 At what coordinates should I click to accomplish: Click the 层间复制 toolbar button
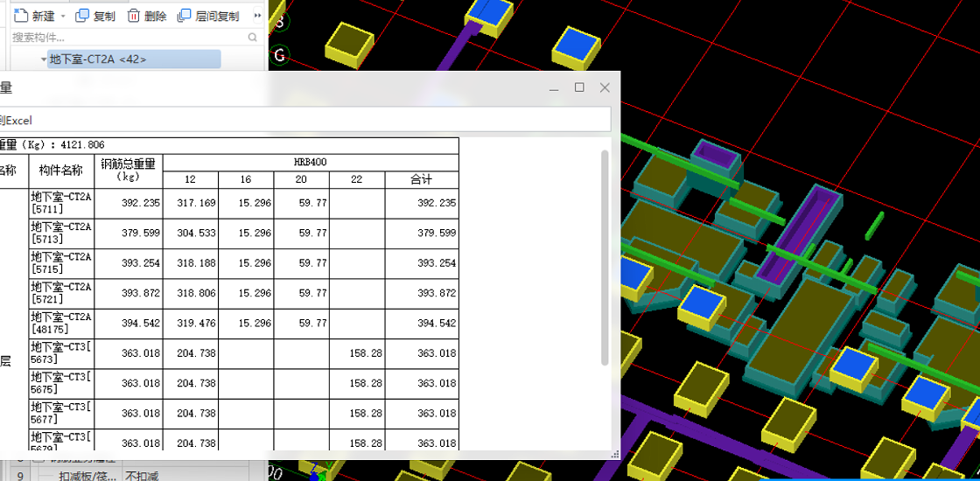[x=209, y=17]
